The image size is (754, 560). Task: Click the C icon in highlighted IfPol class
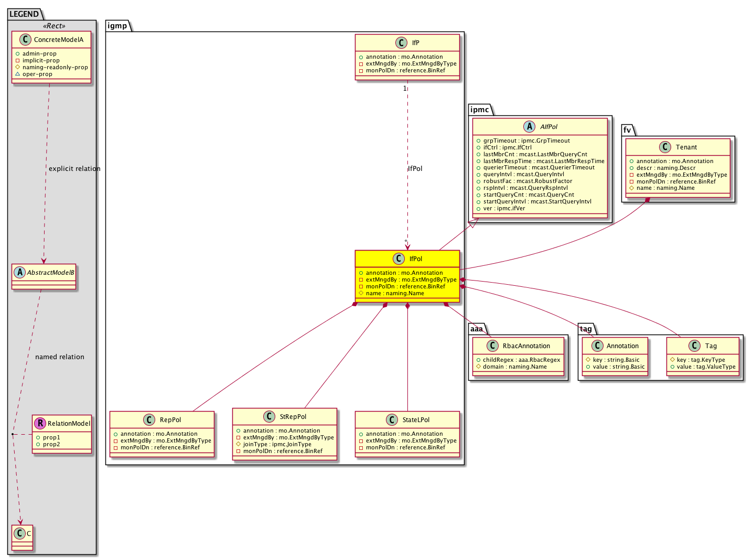click(x=398, y=259)
